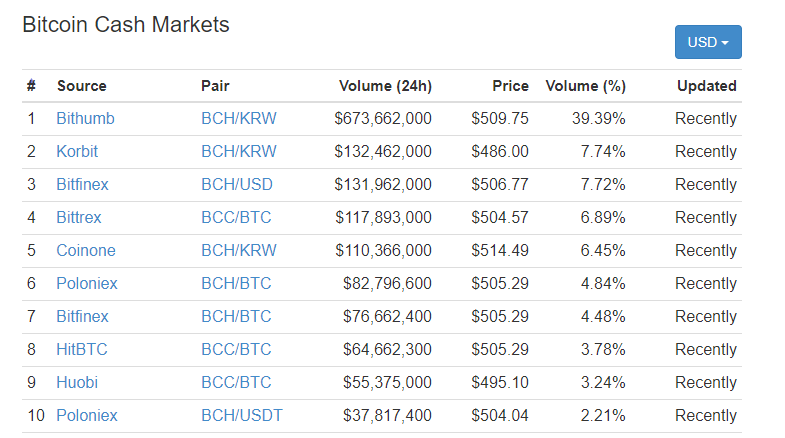Sort by Volume (%) column header

tap(585, 86)
